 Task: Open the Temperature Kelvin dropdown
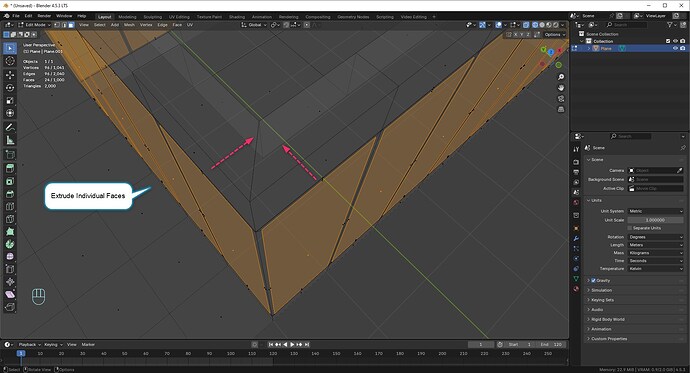pos(655,269)
